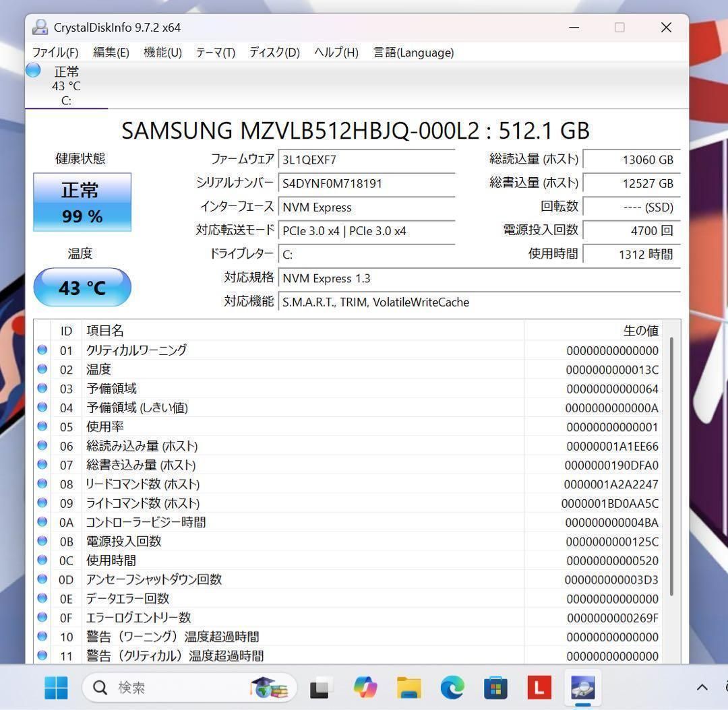
Task: Open the 言語(Language) menu
Action: [413, 53]
